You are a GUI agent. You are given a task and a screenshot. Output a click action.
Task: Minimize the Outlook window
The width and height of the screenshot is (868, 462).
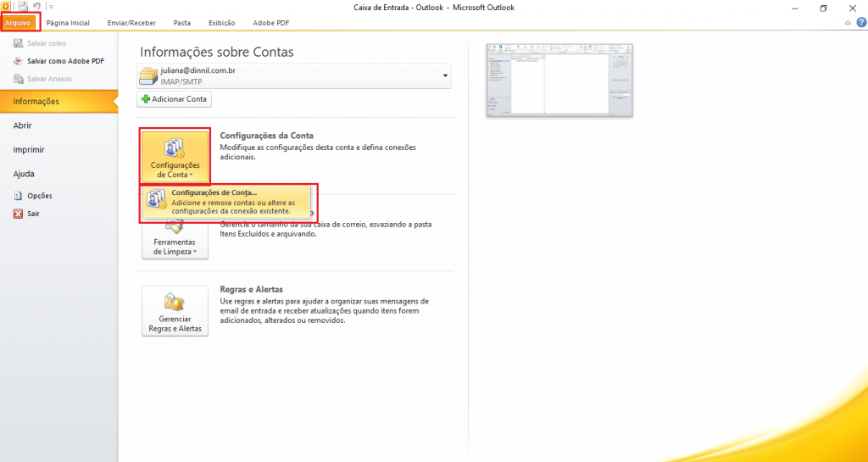795,8
